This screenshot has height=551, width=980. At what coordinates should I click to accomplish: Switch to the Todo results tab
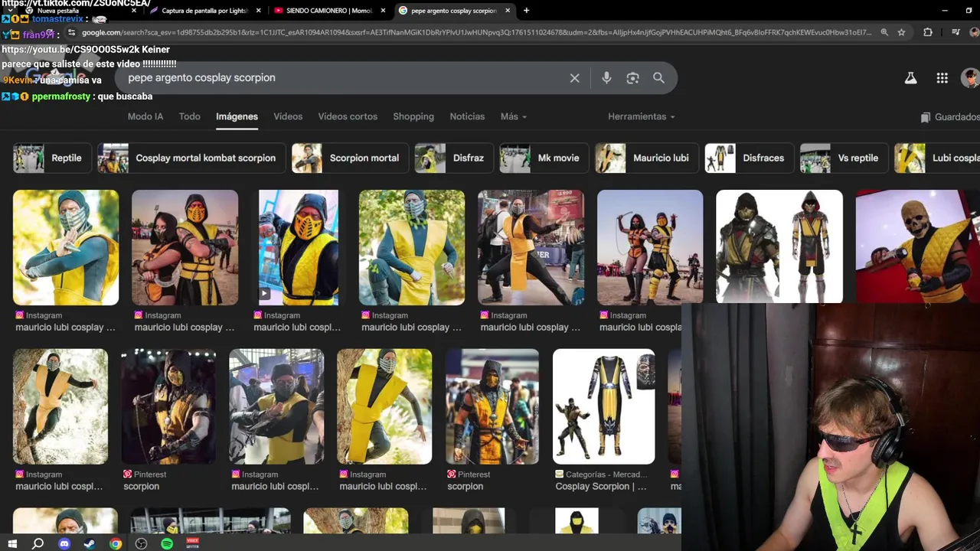[189, 116]
